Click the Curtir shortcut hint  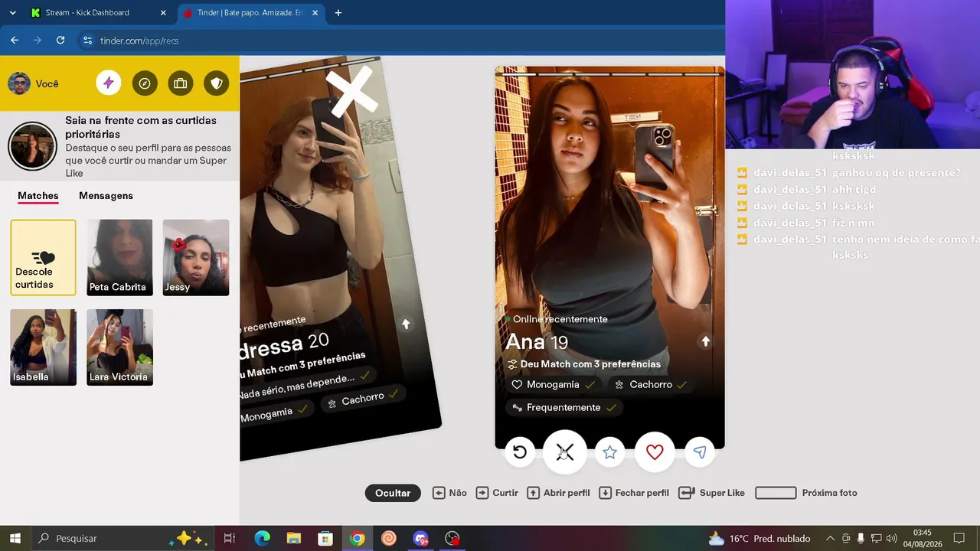(x=497, y=493)
